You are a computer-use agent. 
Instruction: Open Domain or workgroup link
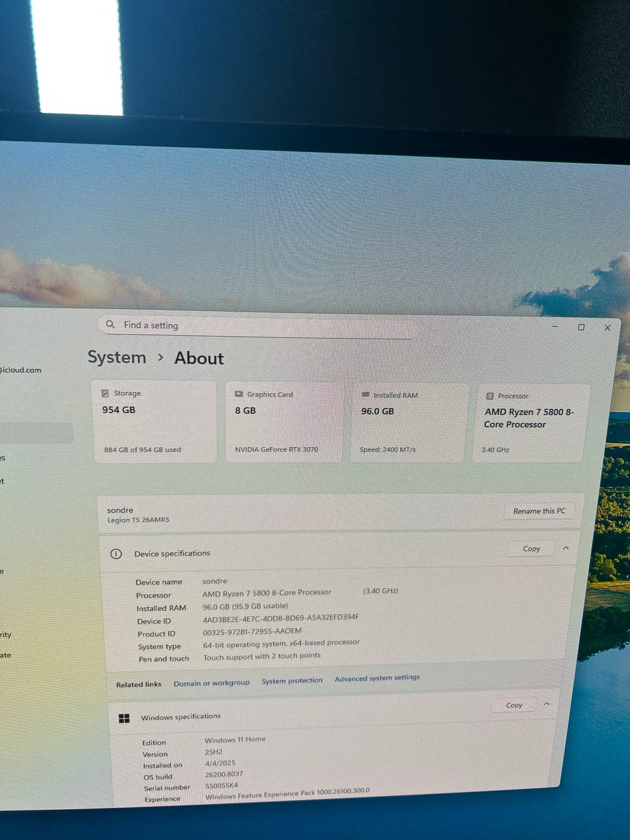point(211,683)
